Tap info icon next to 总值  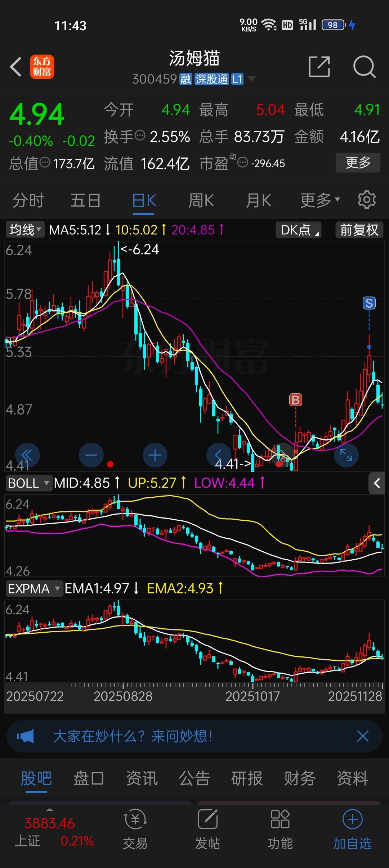[x=45, y=162]
